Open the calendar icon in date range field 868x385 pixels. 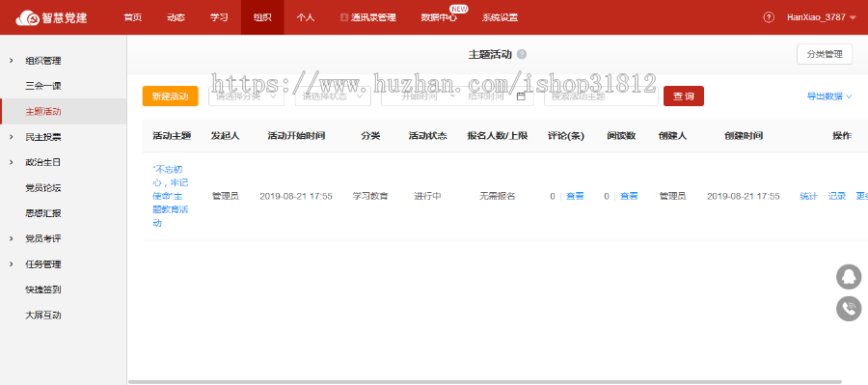click(x=521, y=96)
